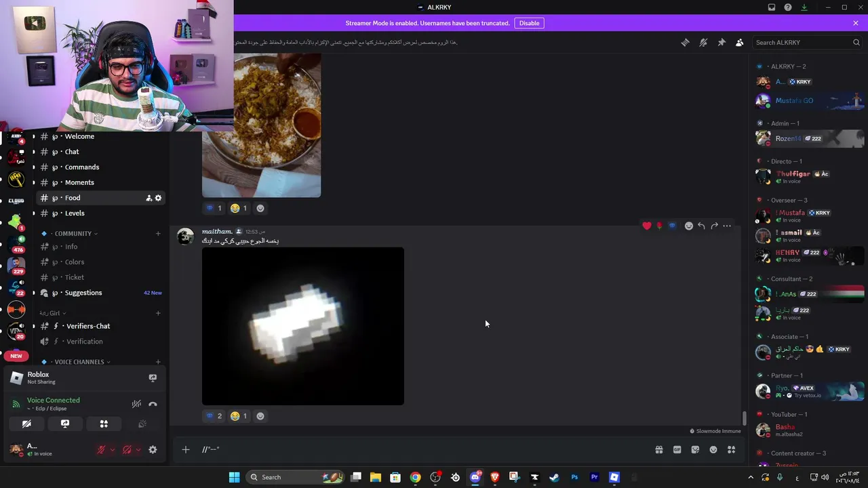Add rose reaction to maitham's message

pos(659,226)
